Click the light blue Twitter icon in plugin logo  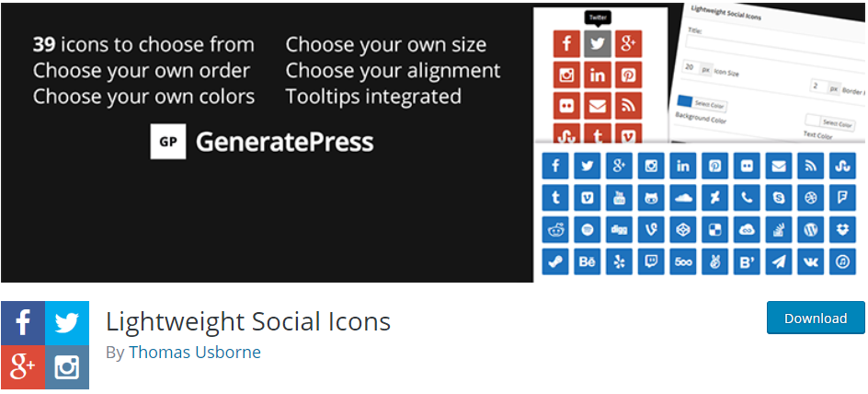(x=67, y=323)
